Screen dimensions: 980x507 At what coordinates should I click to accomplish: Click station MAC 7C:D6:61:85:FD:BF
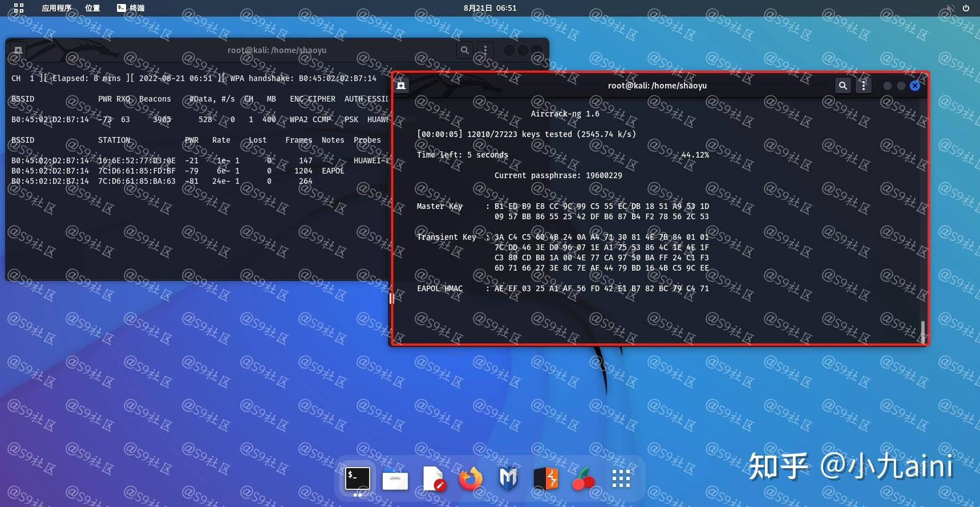137,171
